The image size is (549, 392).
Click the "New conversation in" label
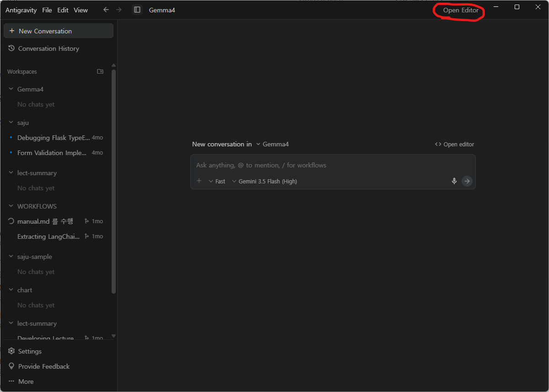point(222,144)
